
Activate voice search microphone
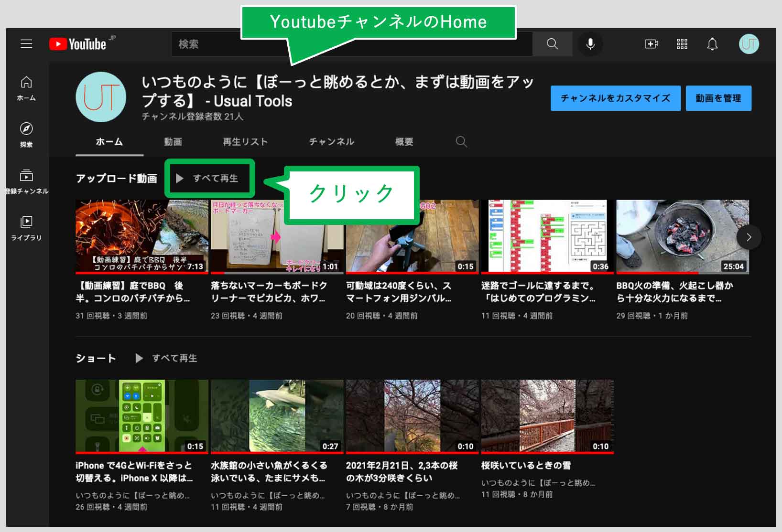click(590, 44)
